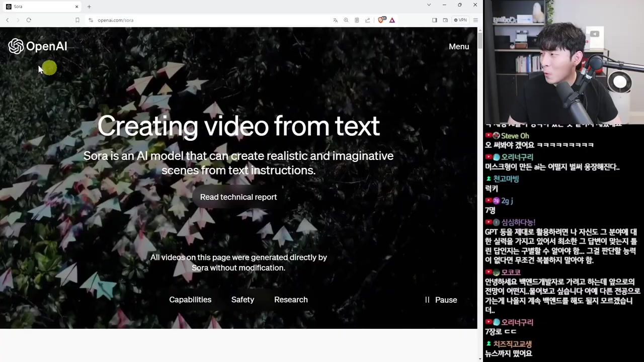Click the Creating video from text heading
This screenshot has width=644, height=362.
point(238,126)
